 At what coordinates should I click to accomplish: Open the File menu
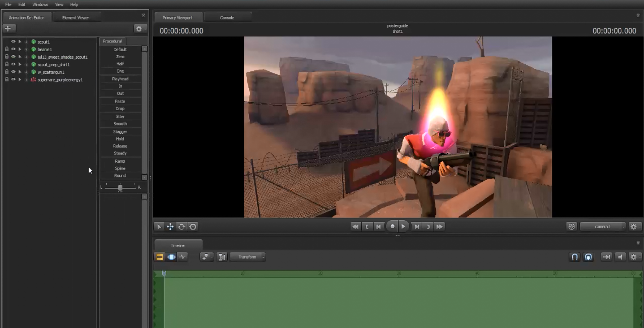click(x=8, y=4)
